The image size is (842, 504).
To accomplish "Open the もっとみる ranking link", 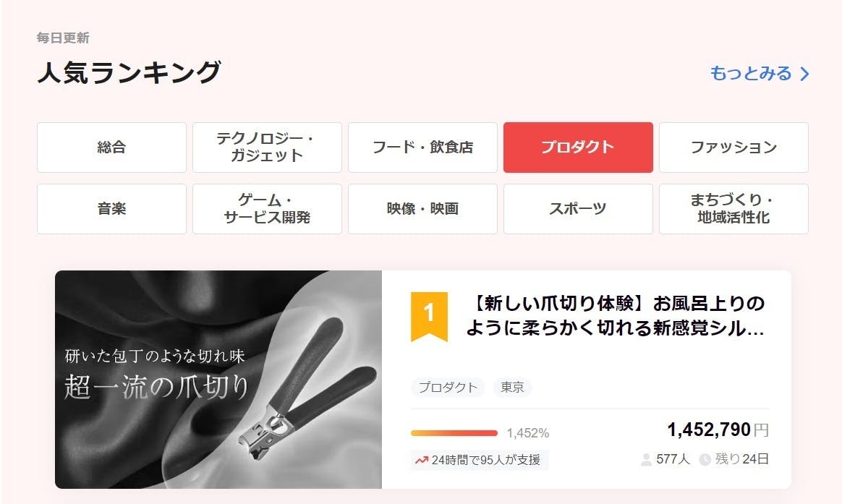I will coord(760,74).
